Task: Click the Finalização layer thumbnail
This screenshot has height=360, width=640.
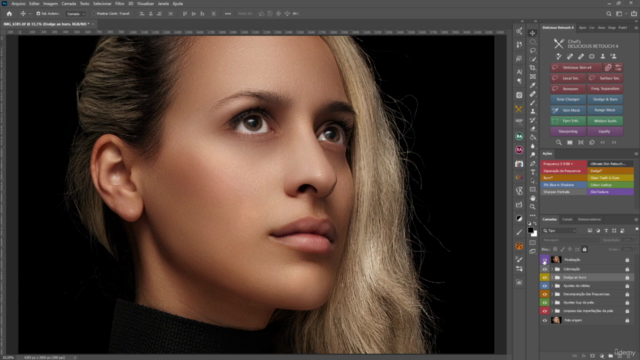Action: tap(556, 260)
